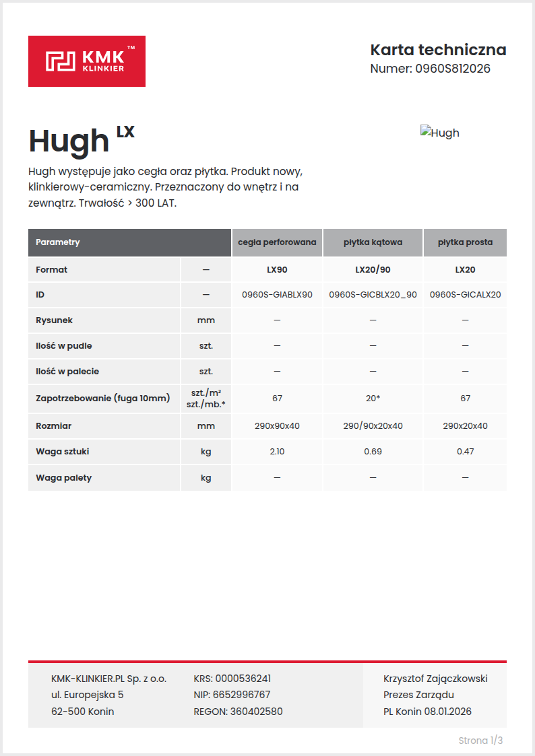Select the weight value 0.47
535x756 pixels.
click(465, 451)
